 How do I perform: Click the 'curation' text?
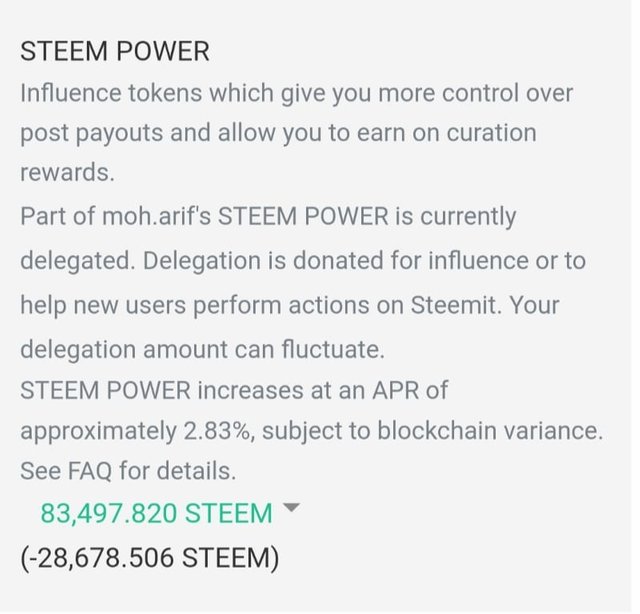[479, 133]
